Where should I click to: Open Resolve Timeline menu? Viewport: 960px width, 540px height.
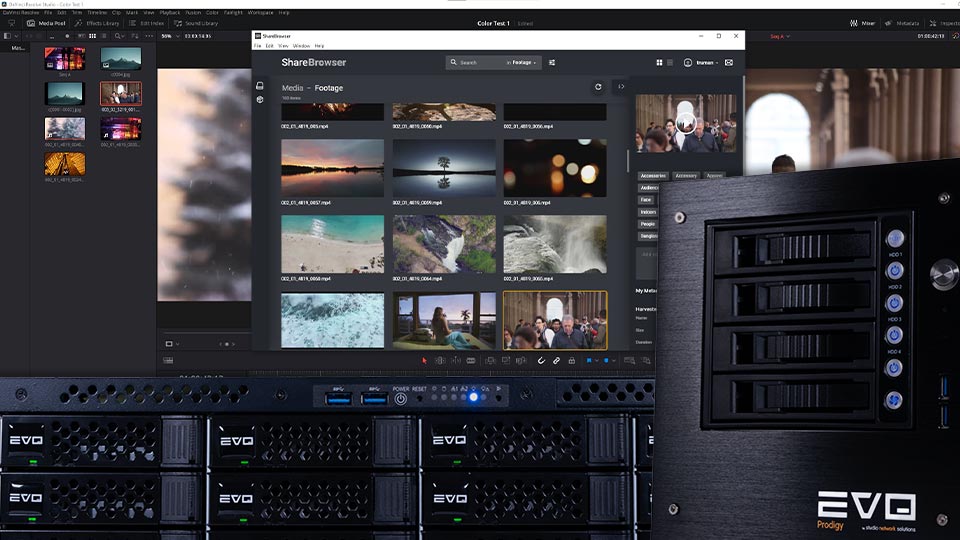[97, 12]
